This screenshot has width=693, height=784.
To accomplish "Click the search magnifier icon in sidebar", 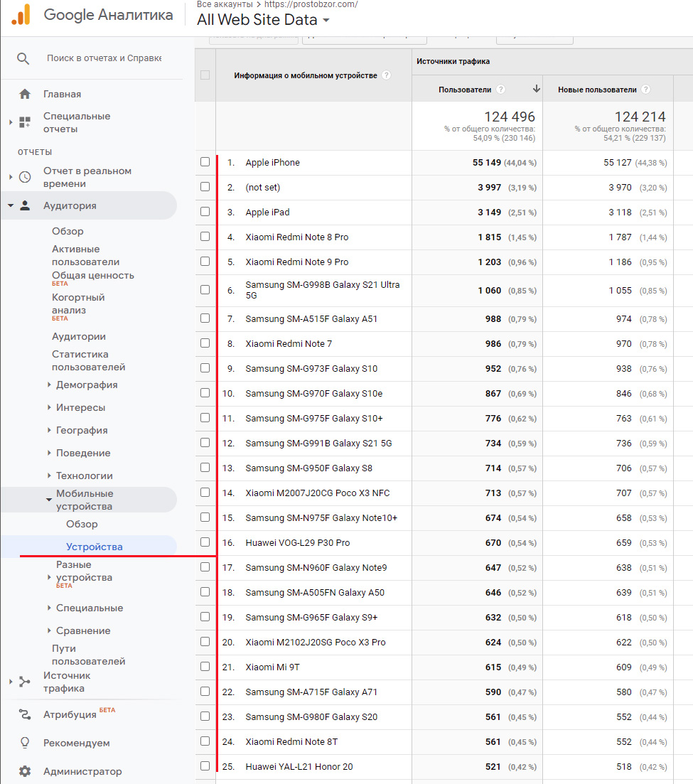I will [x=23, y=58].
